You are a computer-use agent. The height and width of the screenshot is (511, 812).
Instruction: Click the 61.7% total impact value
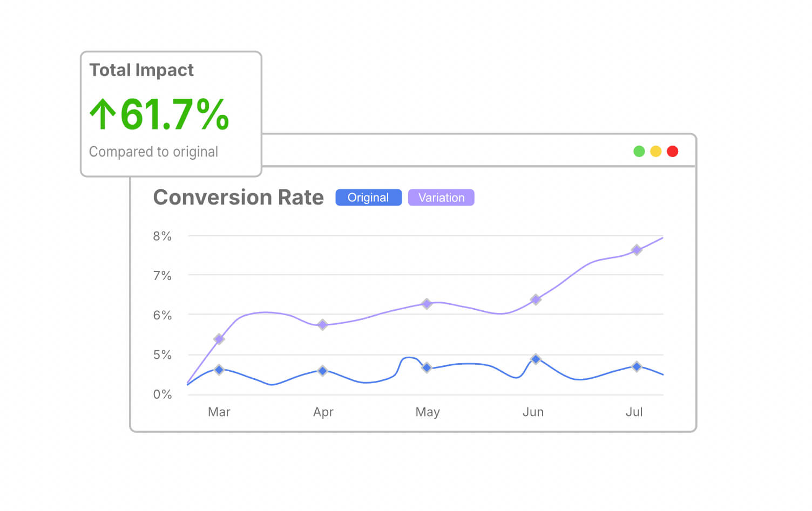pos(174,114)
